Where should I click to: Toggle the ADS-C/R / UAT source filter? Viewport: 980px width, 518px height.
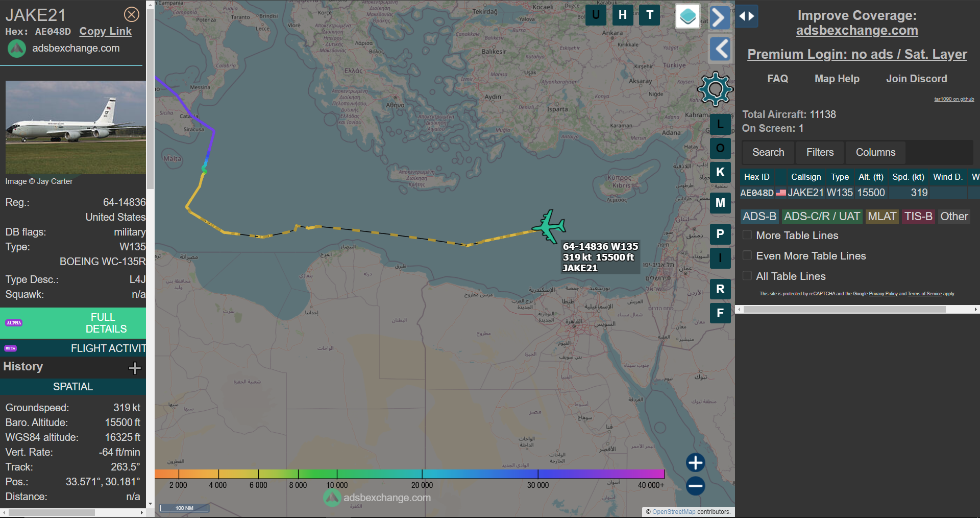(x=822, y=217)
